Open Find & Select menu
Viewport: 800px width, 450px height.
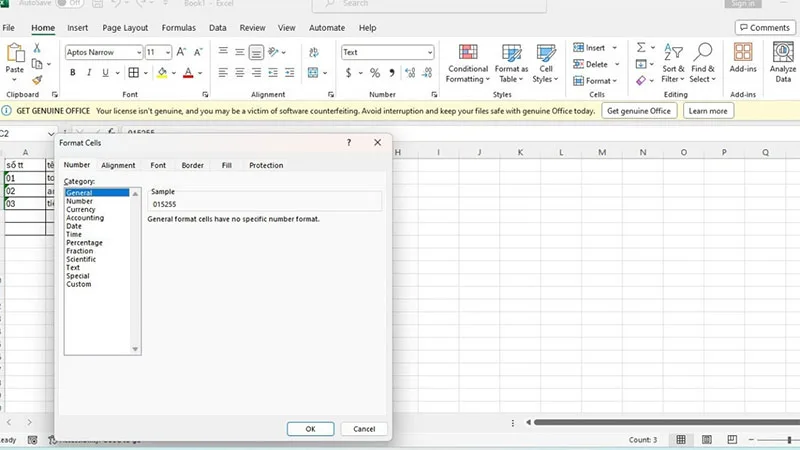click(x=703, y=63)
